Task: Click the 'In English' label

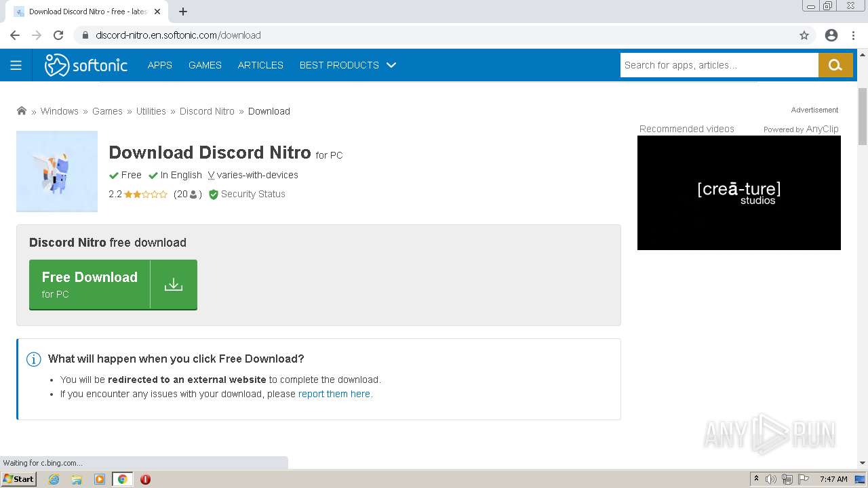Action: point(181,175)
